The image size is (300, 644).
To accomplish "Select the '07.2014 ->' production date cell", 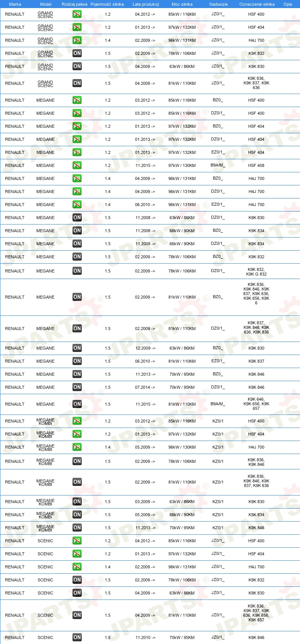I will [x=145, y=387].
